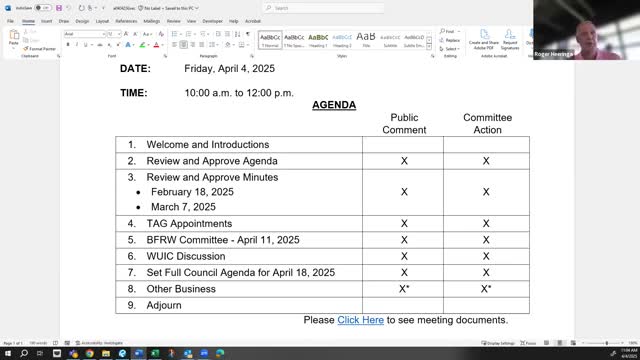Click in the Search box in the title bar
640x360 pixels.
[x=323, y=8]
